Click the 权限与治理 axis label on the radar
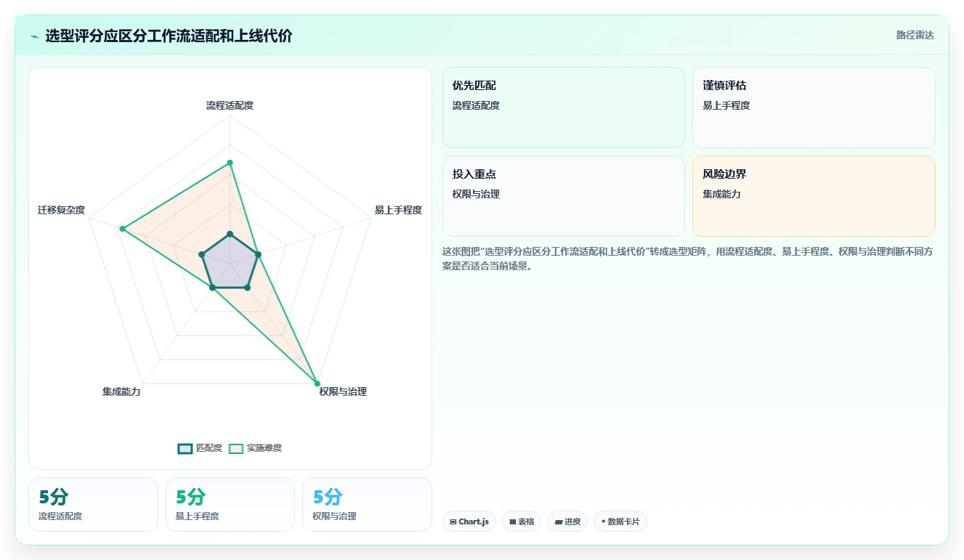This screenshot has width=964, height=560. (343, 391)
